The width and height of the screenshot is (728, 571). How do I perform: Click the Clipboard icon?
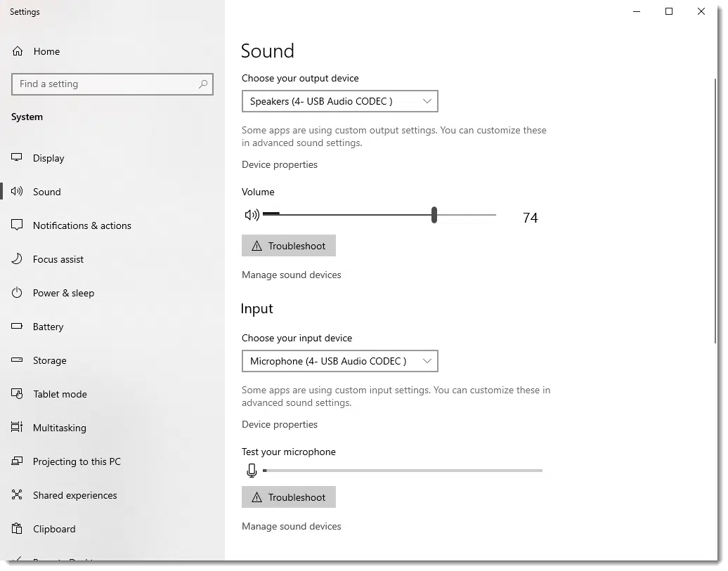click(17, 529)
